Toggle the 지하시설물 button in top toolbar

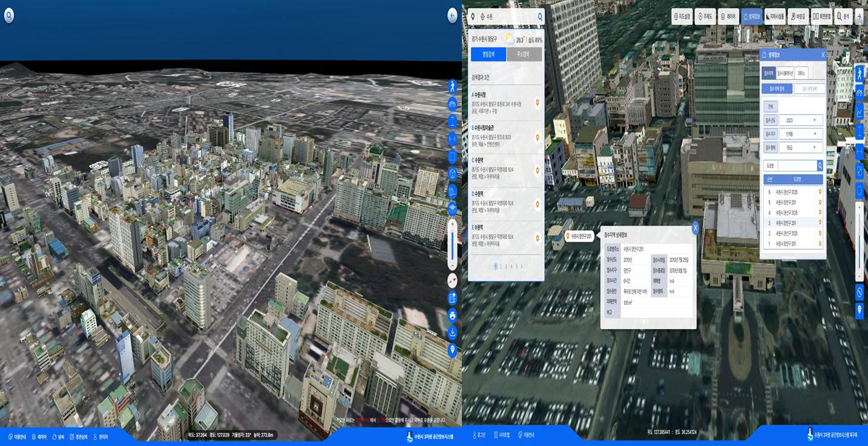(775, 17)
